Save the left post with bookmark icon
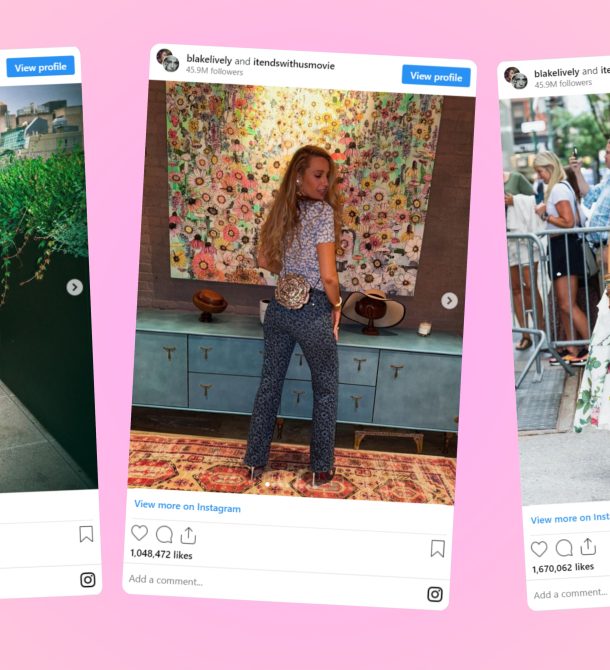 (x=86, y=534)
